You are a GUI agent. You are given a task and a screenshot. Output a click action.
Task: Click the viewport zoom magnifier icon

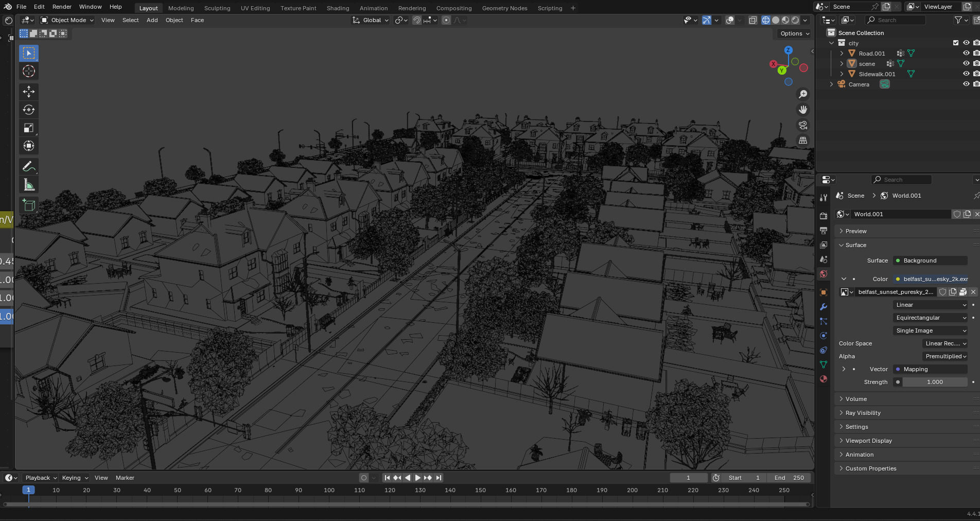(803, 94)
